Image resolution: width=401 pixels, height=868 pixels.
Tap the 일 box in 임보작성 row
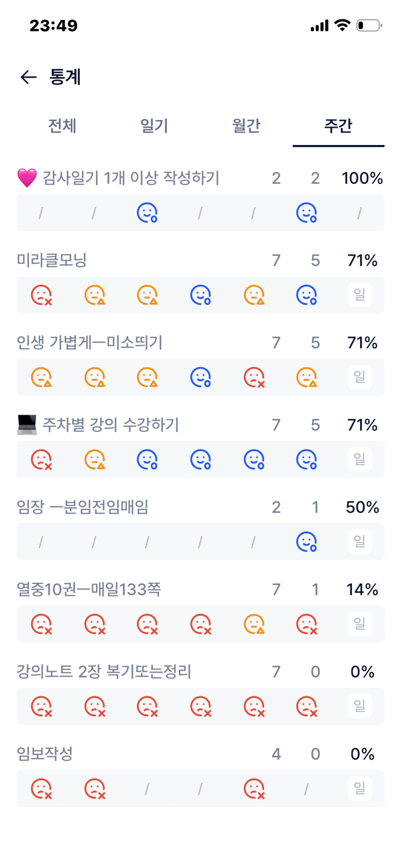pos(359,788)
